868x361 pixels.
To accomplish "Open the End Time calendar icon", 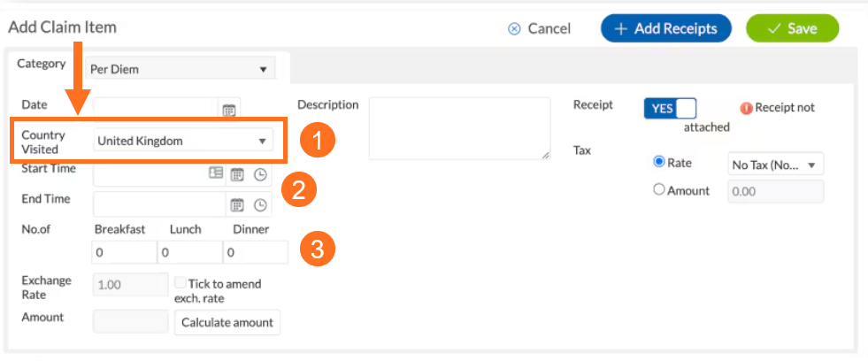I will pyautogui.click(x=237, y=205).
